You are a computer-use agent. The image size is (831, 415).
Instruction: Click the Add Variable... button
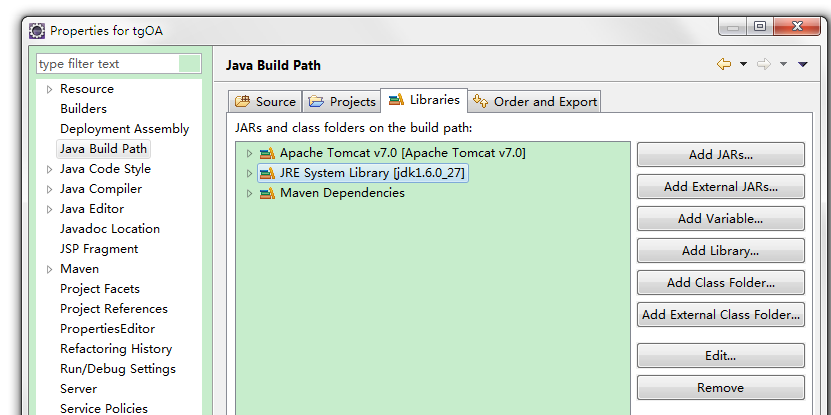pyautogui.click(x=721, y=218)
